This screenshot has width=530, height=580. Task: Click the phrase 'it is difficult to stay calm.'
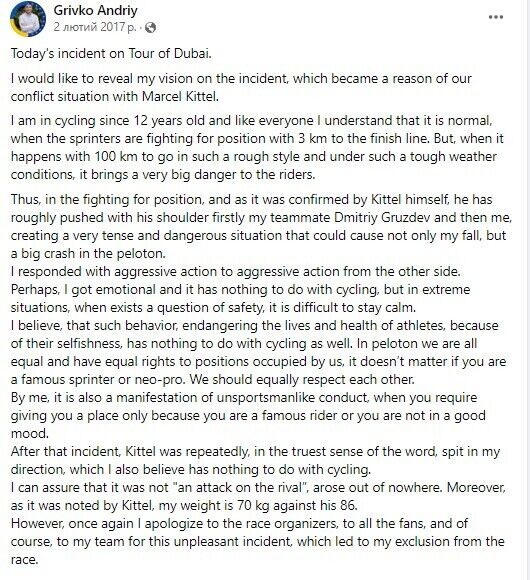click(341, 308)
